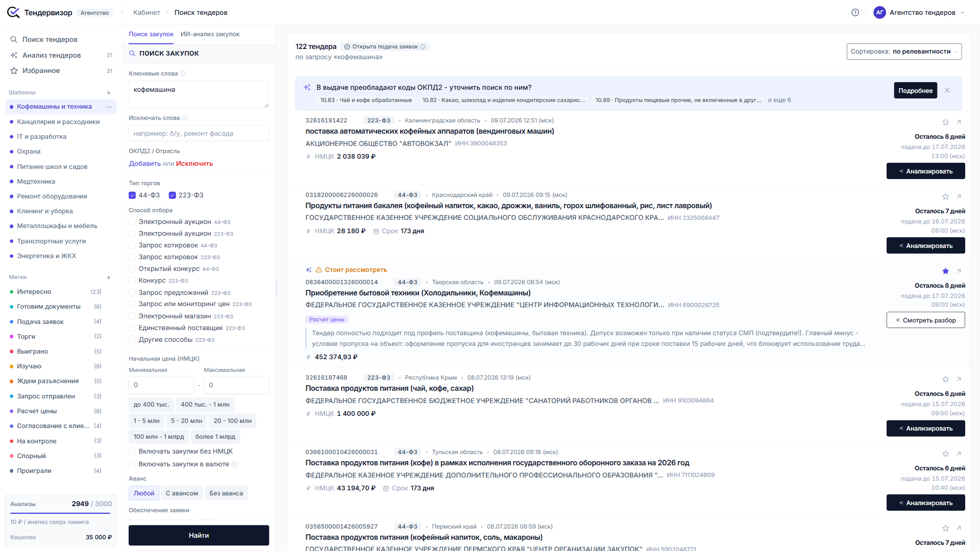The height and width of the screenshot is (551, 980).
Task: Expand the и еще 6 ОКПД2 codes
Action: 779,100
